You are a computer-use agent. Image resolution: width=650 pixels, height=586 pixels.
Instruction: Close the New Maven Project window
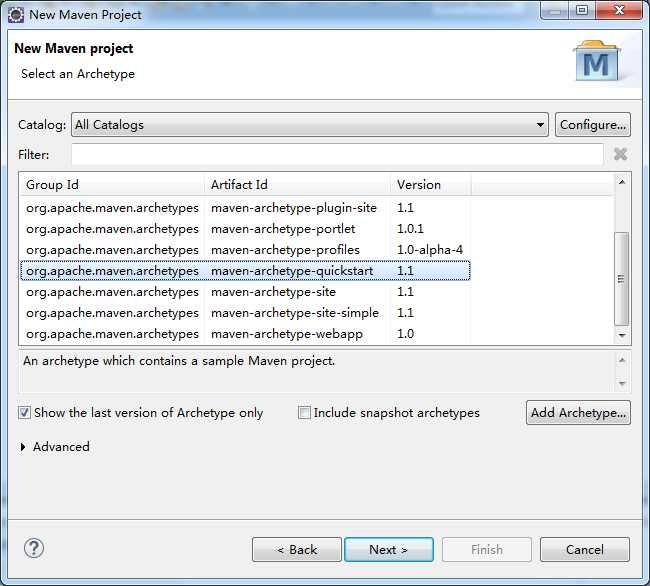pos(619,10)
